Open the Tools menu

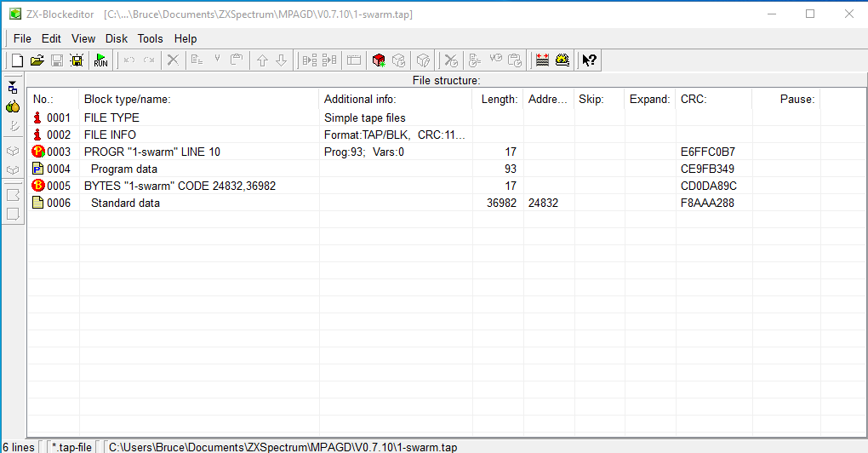click(x=150, y=39)
